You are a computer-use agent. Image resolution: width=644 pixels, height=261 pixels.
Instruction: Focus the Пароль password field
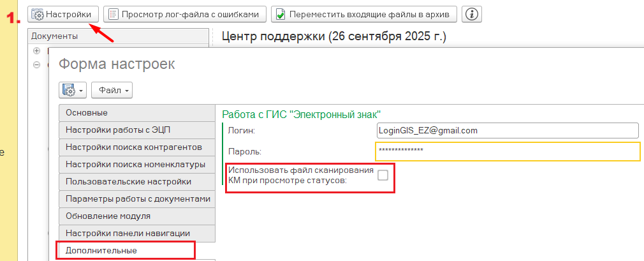(507, 151)
